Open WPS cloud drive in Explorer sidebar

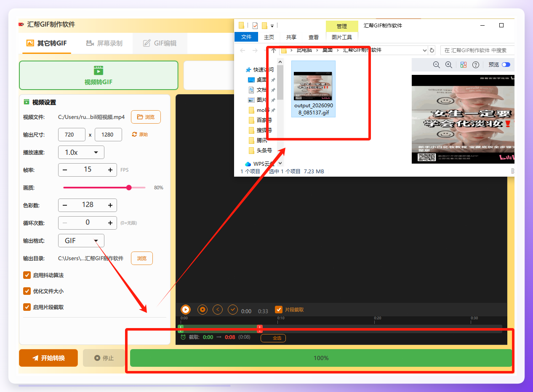(x=259, y=164)
